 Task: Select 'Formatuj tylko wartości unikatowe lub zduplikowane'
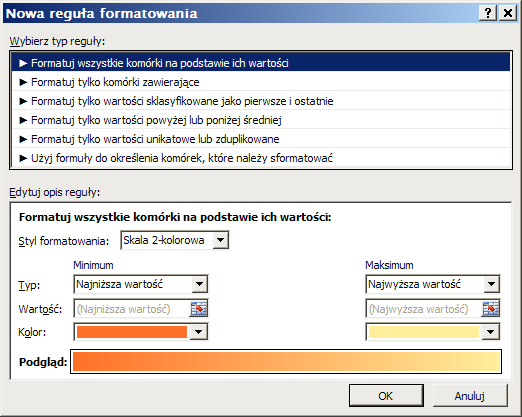click(261, 139)
